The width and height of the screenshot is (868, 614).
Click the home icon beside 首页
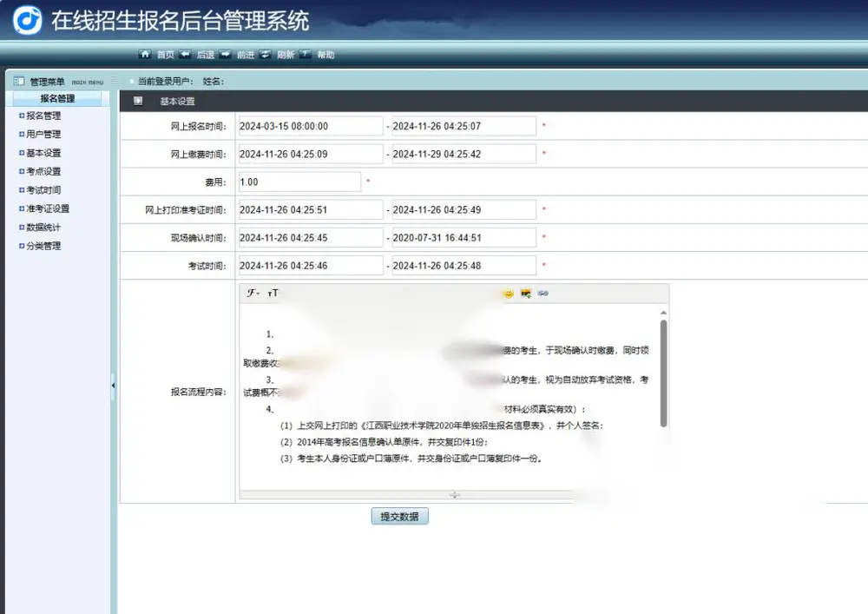(144, 54)
